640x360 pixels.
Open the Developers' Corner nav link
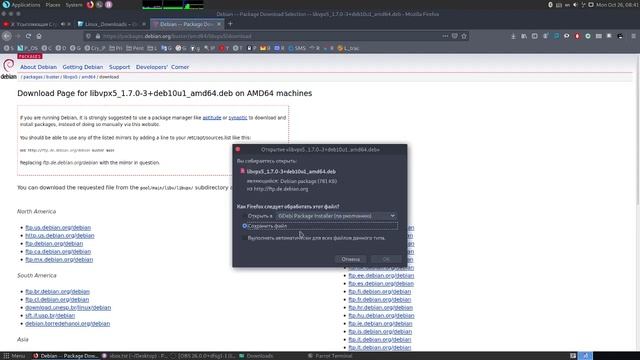click(162, 67)
